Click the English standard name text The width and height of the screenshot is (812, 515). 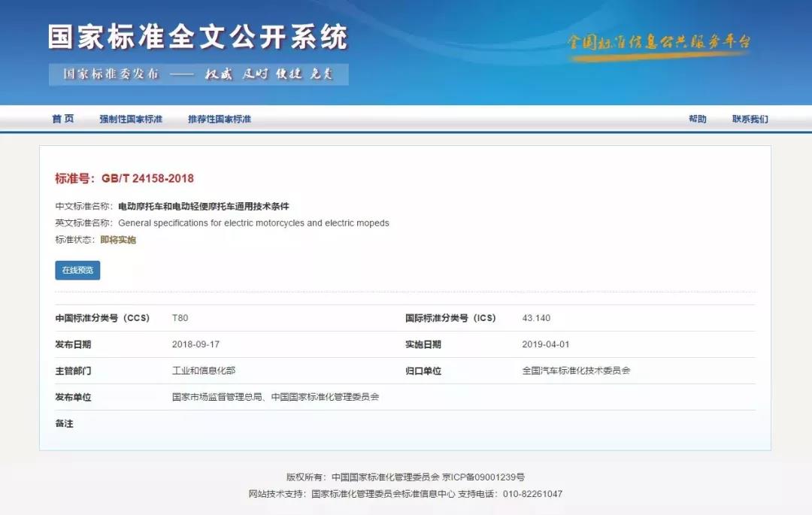(x=253, y=223)
